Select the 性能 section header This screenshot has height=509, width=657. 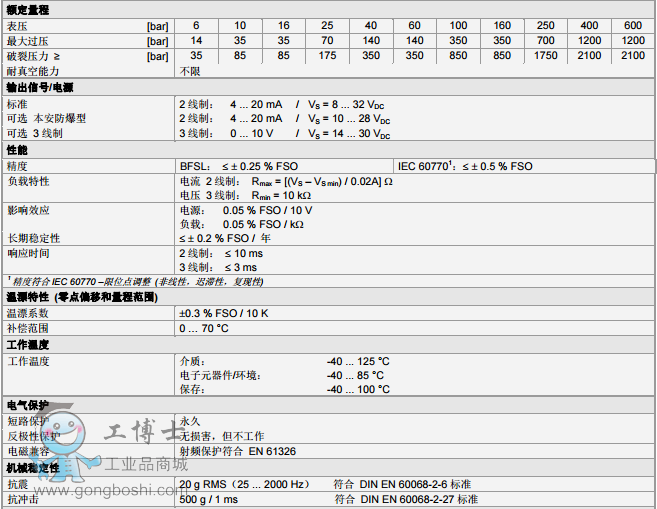(x=17, y=150)
